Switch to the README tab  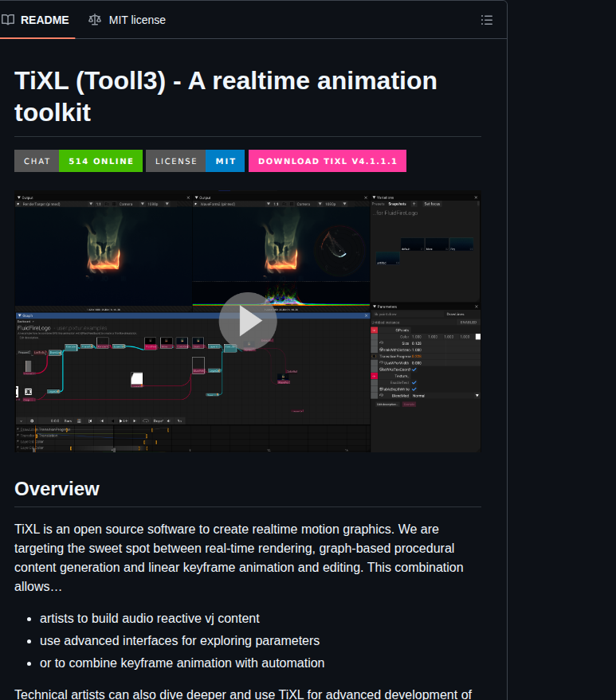pyautogui.click(x=35, y=20)
